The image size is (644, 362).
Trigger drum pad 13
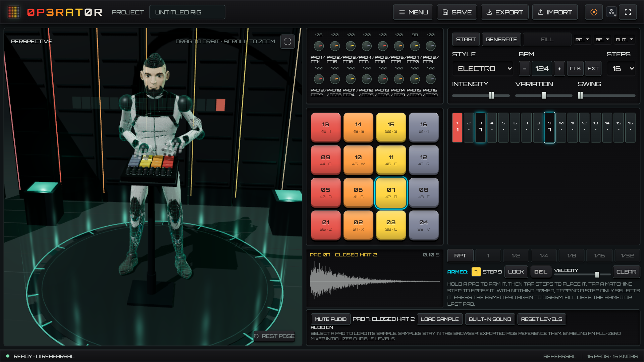(326, 127)
